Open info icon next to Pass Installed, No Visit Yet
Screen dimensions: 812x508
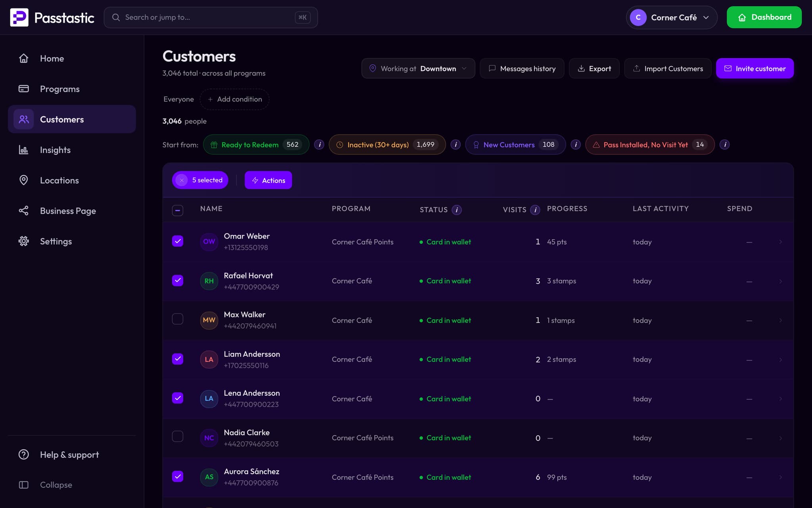[725, 144]
